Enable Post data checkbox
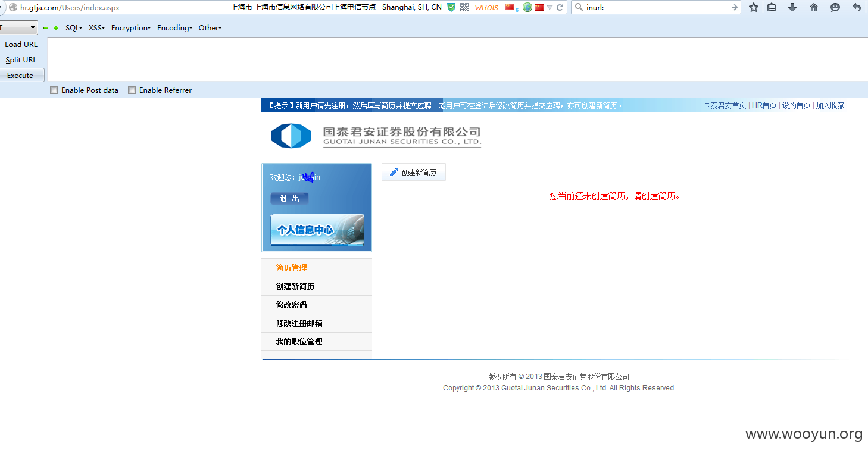This screenshot has height=451, width=868. point(54,90)
